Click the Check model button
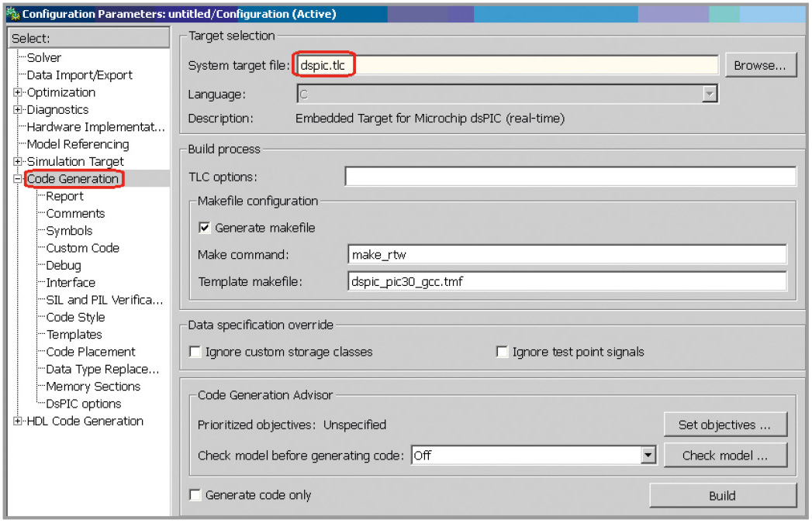This screenshot has height=523, width=812. tap(724, 456)
